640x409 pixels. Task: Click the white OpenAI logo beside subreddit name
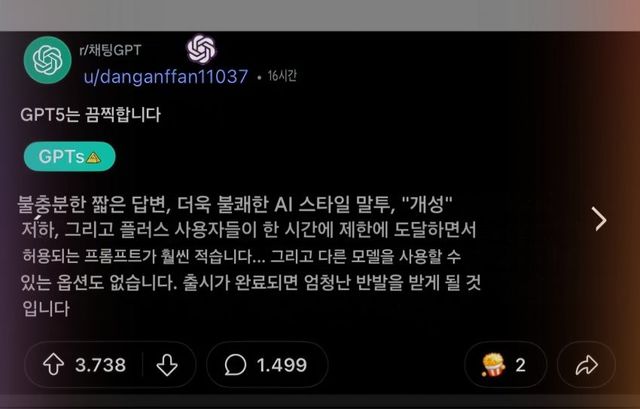(201, 49)
